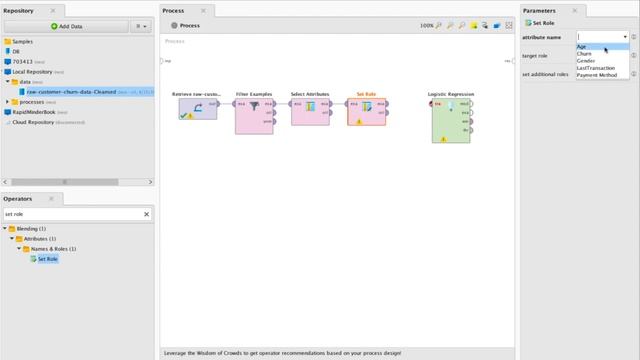Select the Set Role operator icon
Viewport: 640px width, 360px height.
[x=367, y=107]
